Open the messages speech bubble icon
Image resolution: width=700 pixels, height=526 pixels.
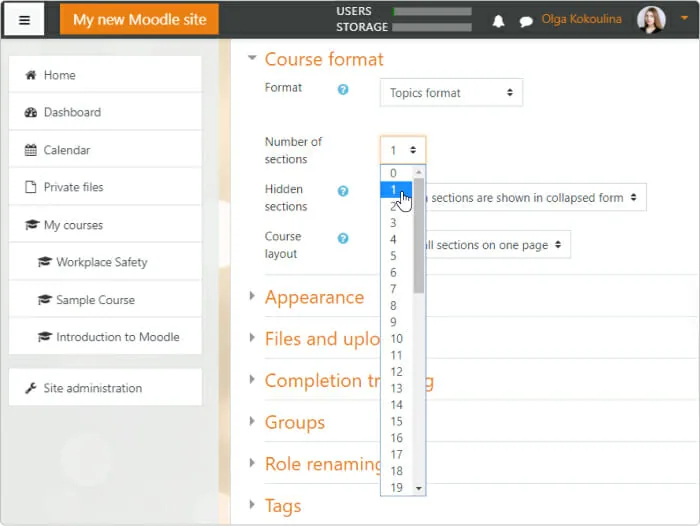(526, 21)
